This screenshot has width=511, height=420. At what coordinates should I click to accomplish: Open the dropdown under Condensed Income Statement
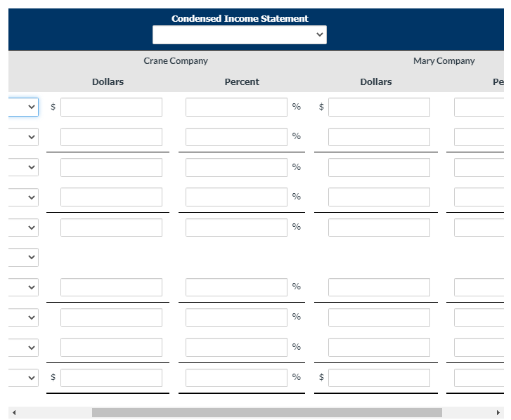240,34
